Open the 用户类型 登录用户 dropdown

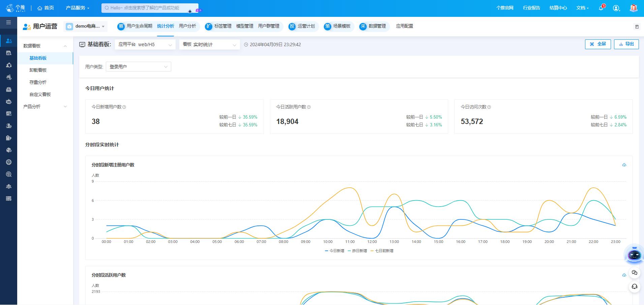[x=139, y=67]
